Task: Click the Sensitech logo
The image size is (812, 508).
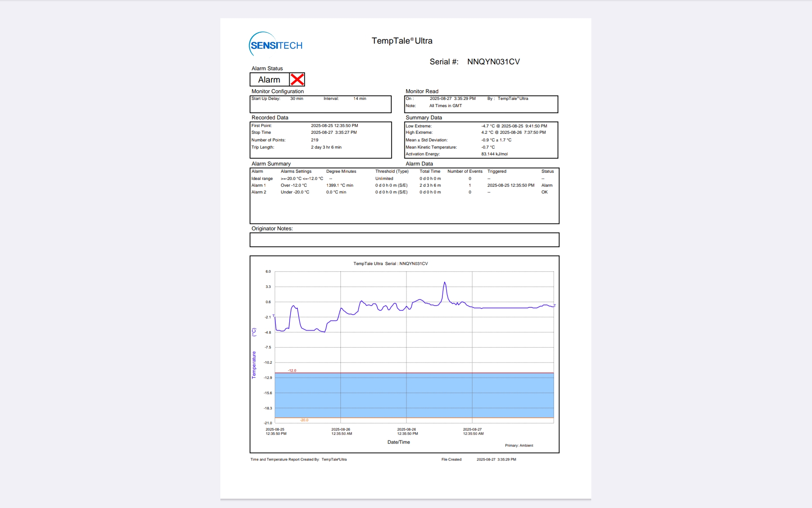Action: click(x=276, y=44)
